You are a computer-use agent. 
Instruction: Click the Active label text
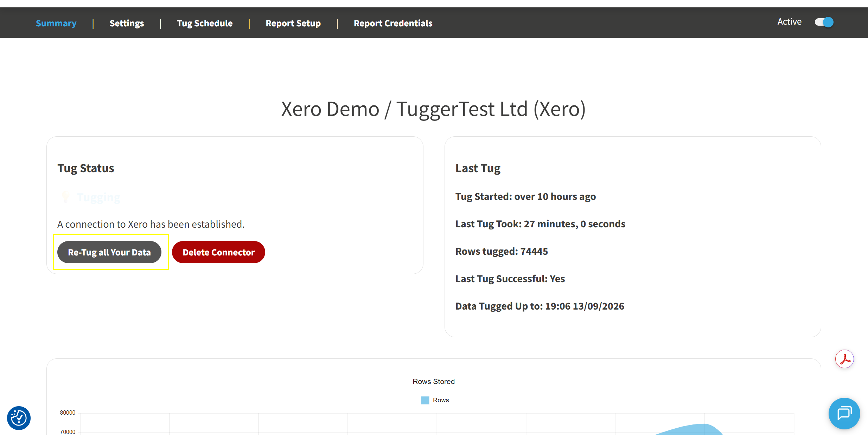[789, 22]
